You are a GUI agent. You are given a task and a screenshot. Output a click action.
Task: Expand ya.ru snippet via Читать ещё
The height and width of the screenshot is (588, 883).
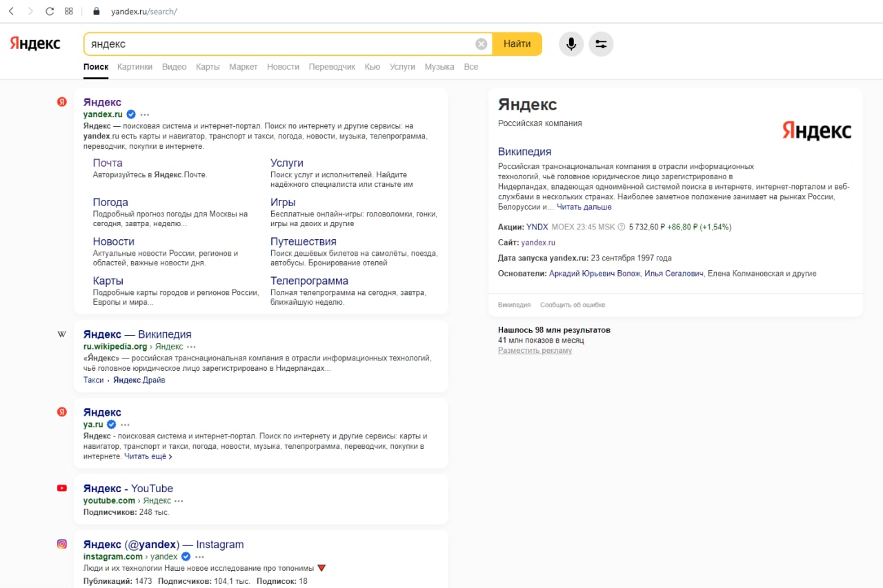148,456
